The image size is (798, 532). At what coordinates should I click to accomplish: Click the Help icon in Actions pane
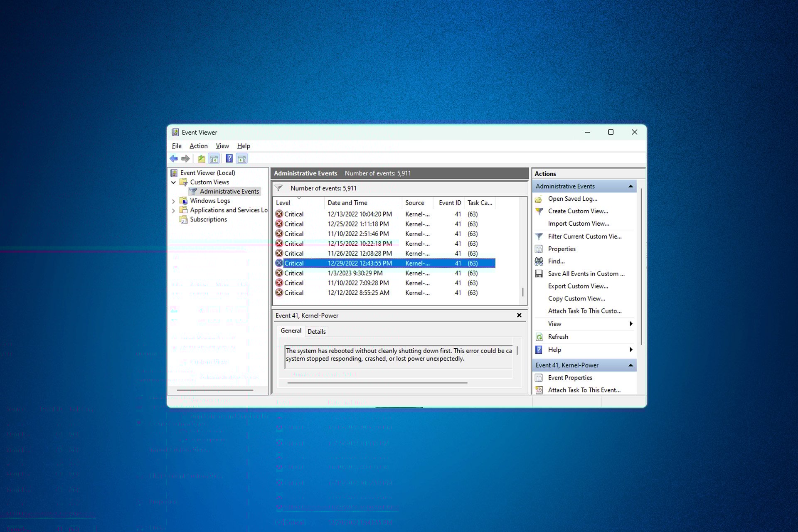pos(539,350)
